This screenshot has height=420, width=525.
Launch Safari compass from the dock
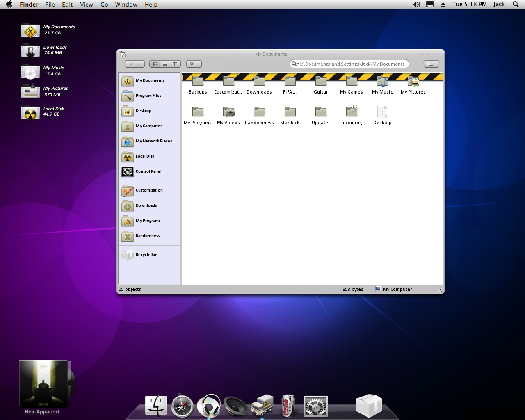coord(183,406)
